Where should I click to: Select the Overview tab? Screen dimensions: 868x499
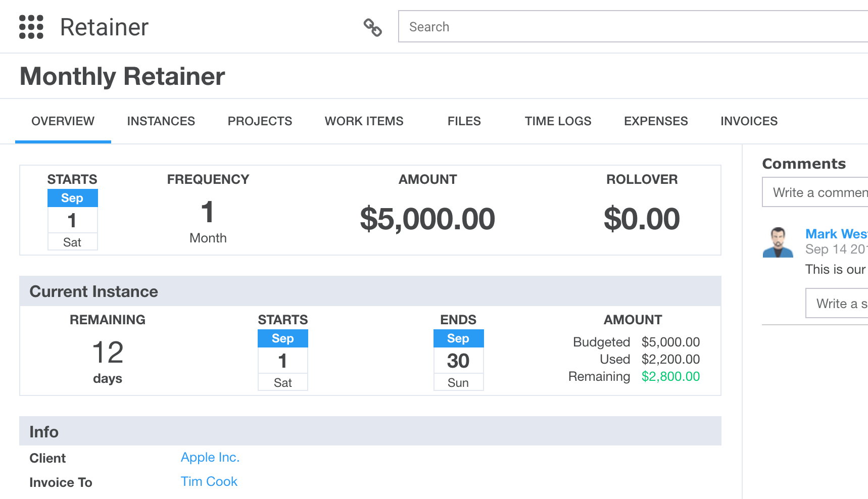(63, 121)
